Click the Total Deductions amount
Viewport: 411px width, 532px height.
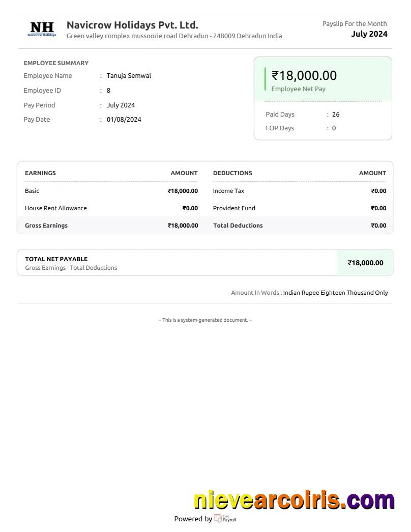[x=378, y=226]
